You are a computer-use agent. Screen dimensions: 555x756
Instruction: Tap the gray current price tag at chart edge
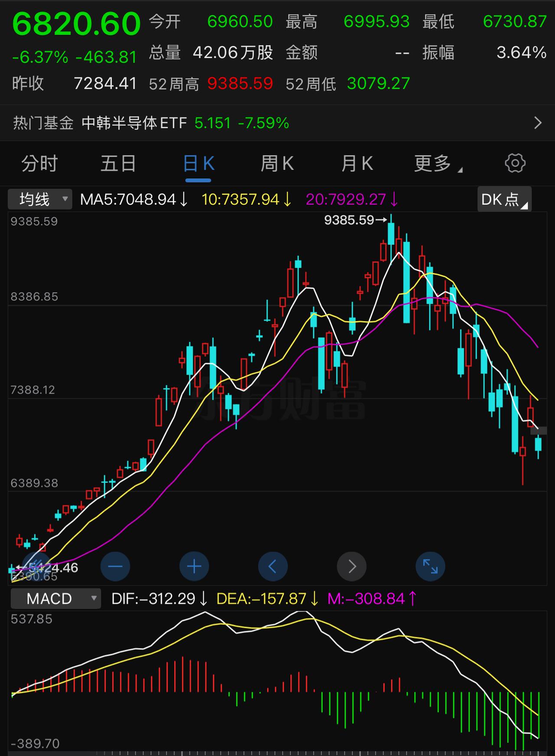click(539, 430)
